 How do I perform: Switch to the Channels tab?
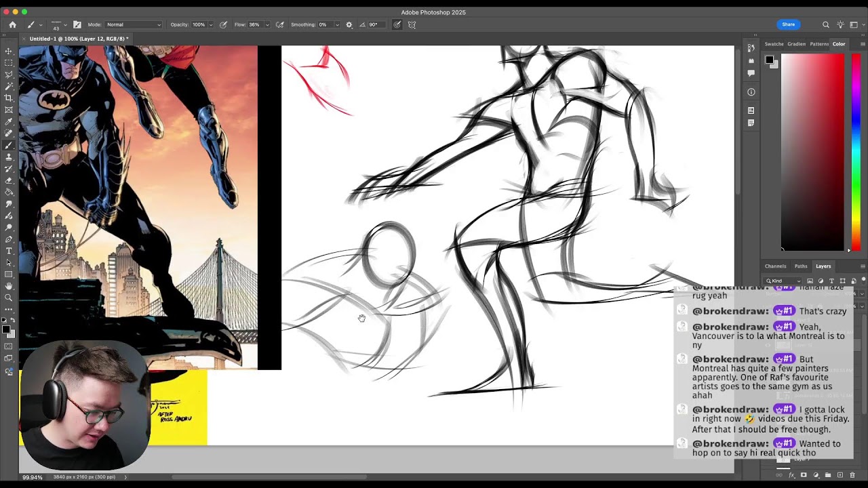coord(775,266)
